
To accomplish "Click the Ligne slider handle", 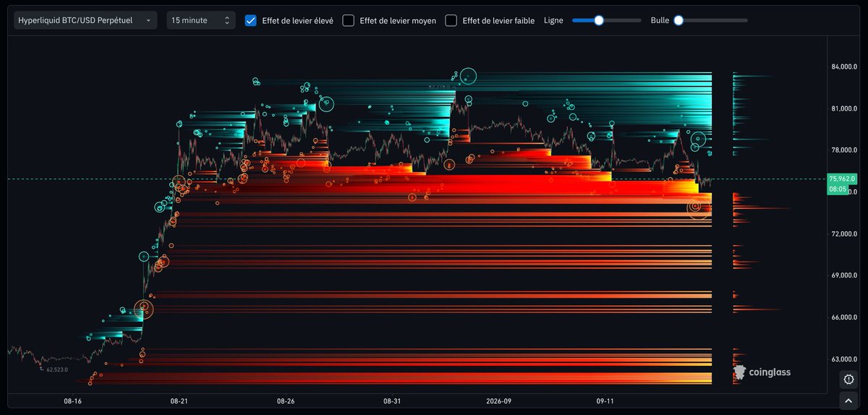I will pos(599,20).
